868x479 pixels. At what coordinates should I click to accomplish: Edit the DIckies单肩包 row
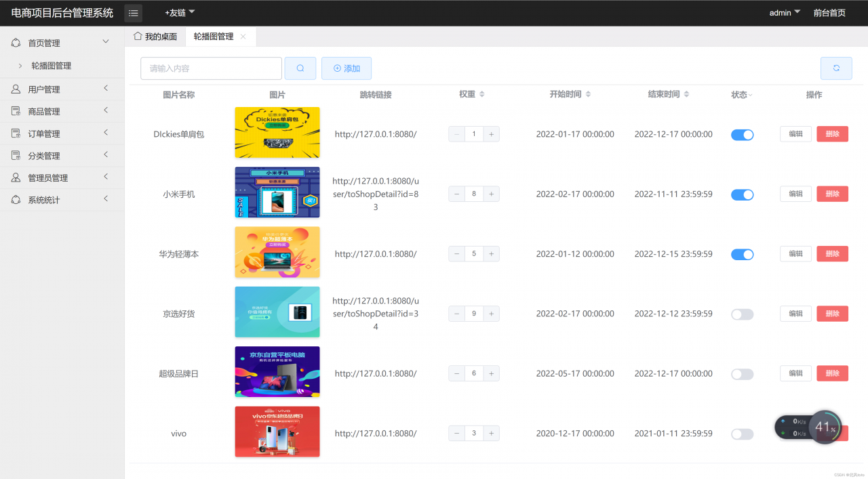point(795,134)
